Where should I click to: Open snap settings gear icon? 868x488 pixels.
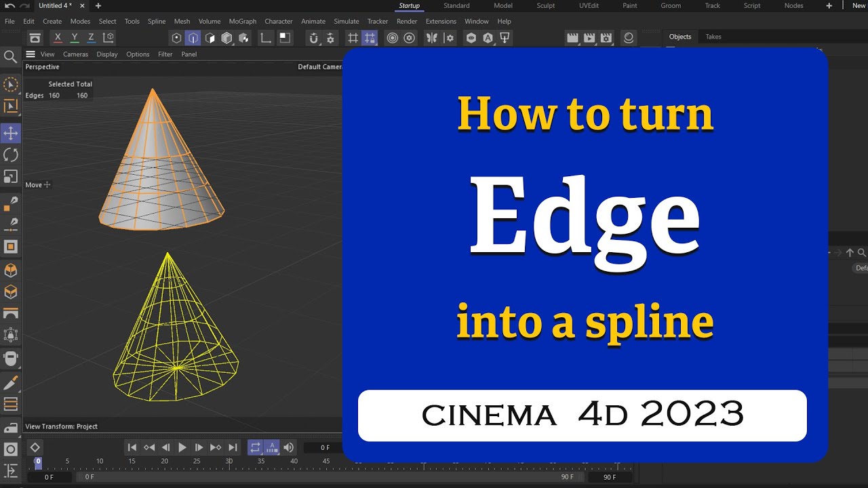coord(330,38)
